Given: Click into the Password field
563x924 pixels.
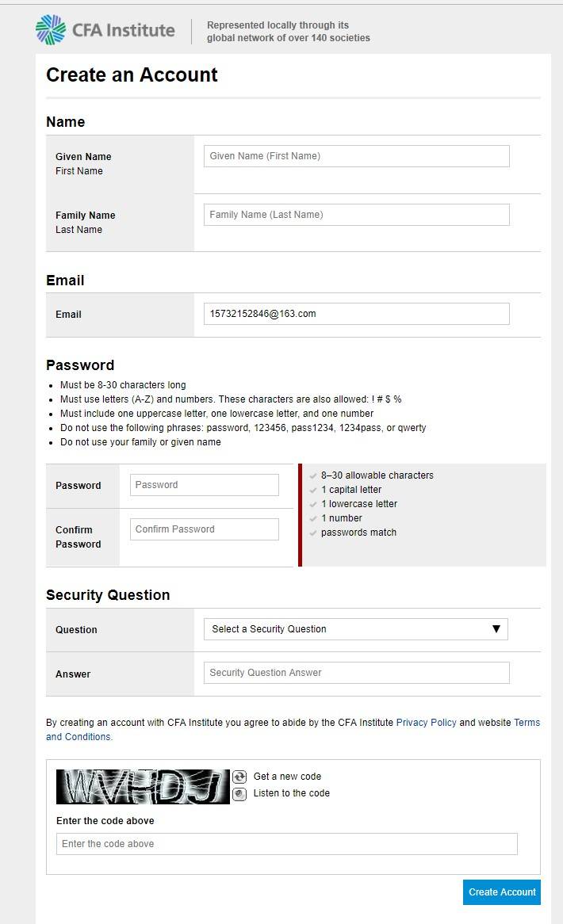Looking at the screenshot, I should click(205, 485).
